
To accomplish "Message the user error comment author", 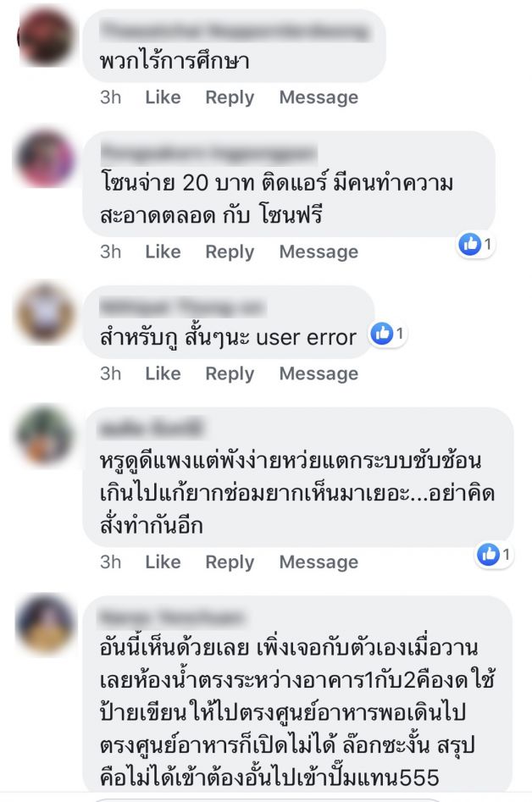I will click(x=319, y=373).
